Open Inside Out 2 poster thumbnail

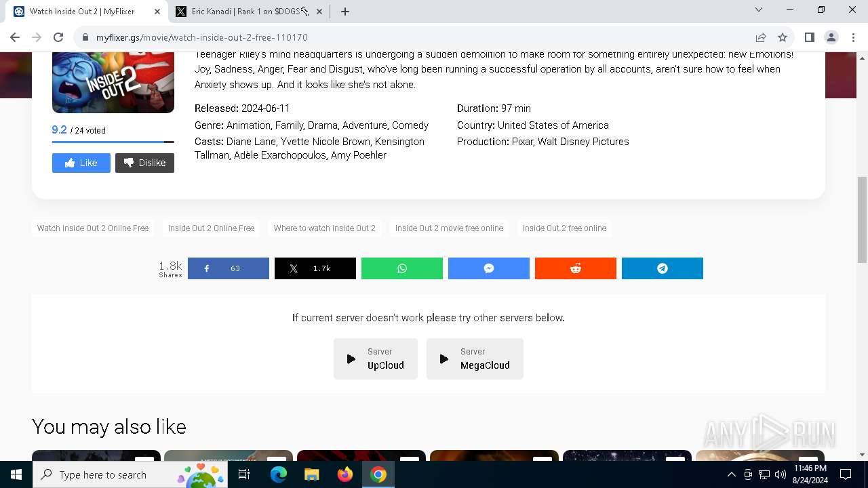coord(113,81)
